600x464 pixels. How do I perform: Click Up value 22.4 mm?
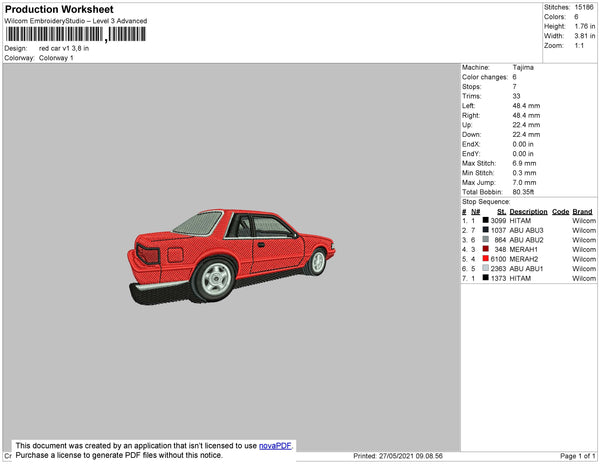pos(527,125)
